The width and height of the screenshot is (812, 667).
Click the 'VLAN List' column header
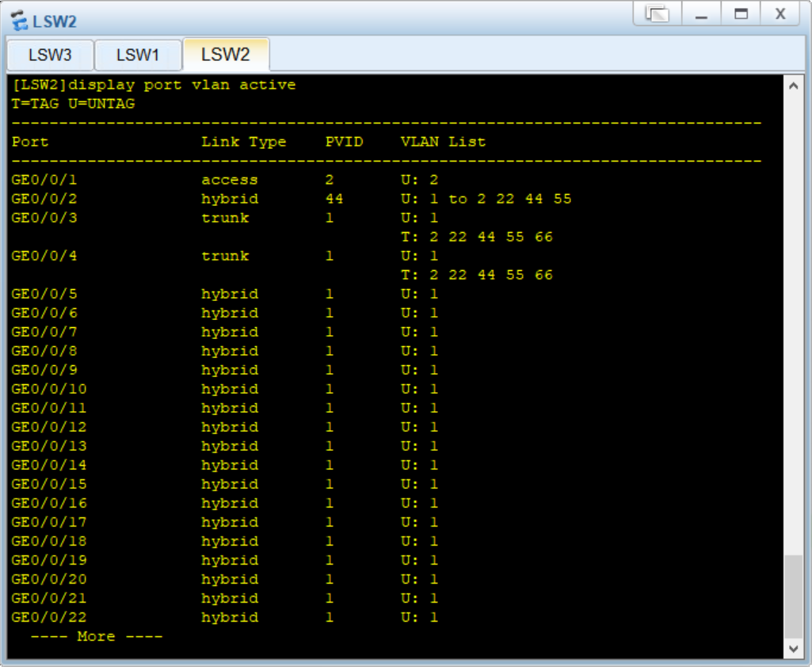[444, 142]
